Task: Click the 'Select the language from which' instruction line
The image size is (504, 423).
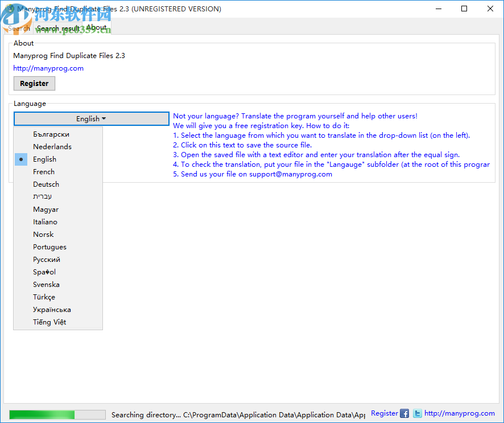Action: tap(321, 135)
